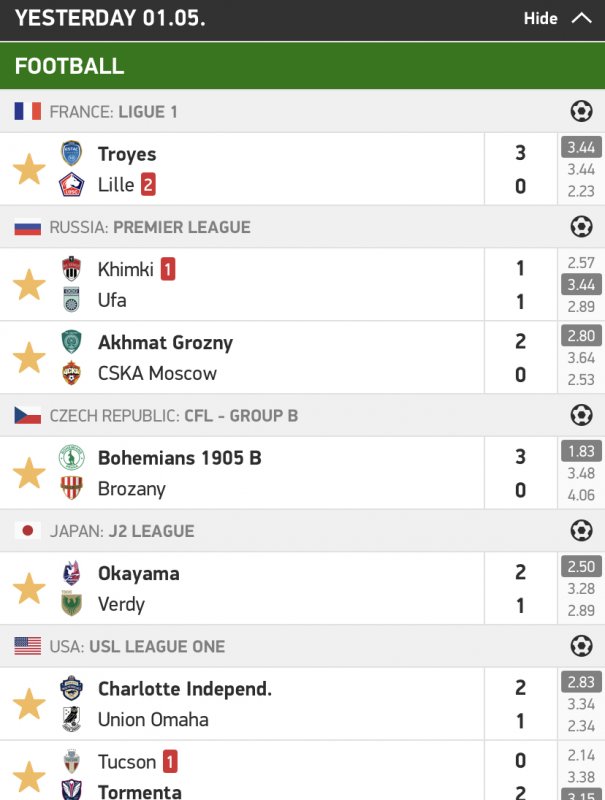Click the Bohemians 1905 B club crest
Screen dimensions: 605x800
click(72, 458)
